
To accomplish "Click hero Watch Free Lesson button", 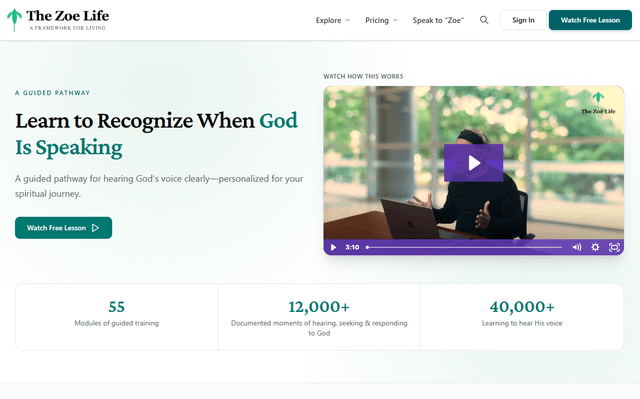I will click(63, 228).
